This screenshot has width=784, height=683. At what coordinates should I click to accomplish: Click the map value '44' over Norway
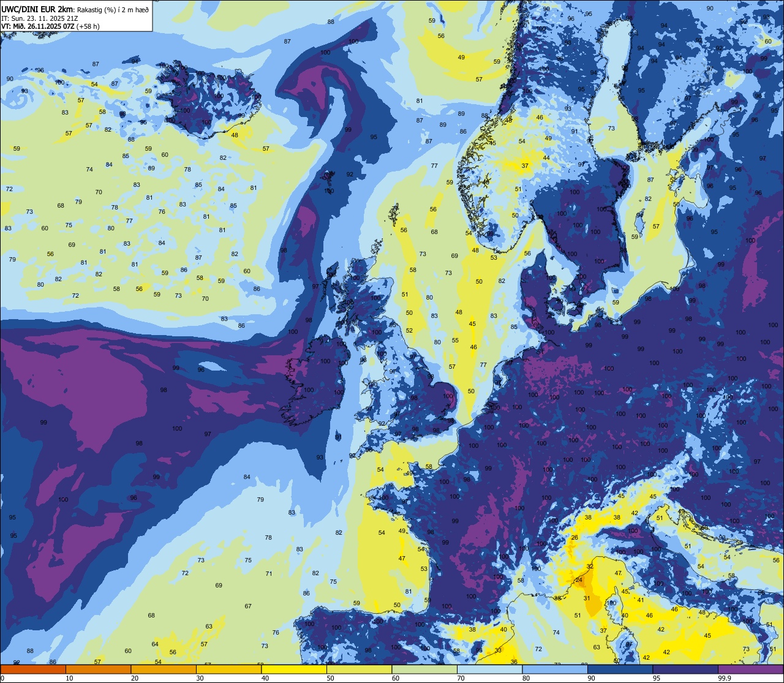546,158
